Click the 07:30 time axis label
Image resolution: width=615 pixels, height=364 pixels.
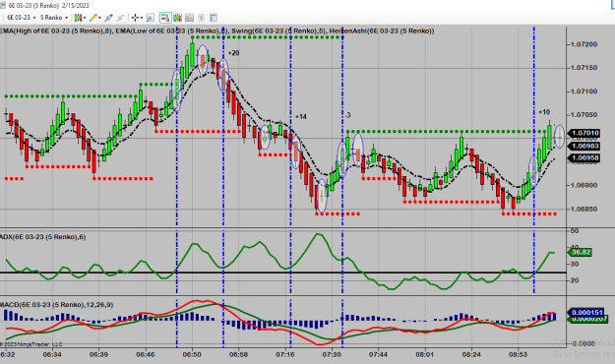tap(332, 354)
